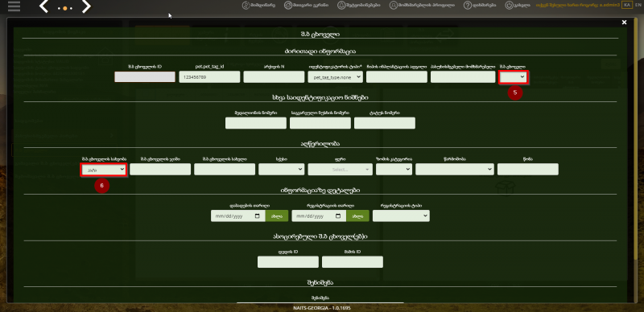Click the pedigree book number field
This screenshot has height=312, width=644.
pyautogui.click(x=320, y=123)
